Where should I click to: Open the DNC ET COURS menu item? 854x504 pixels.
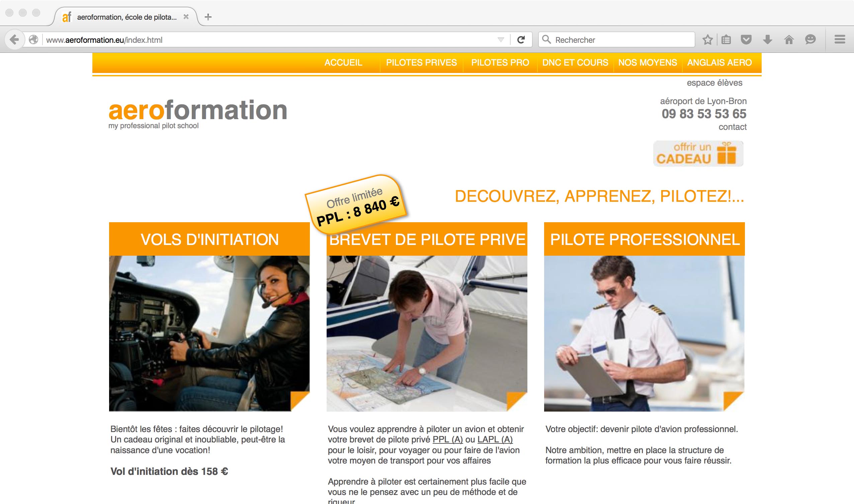[x=575, y=63]
